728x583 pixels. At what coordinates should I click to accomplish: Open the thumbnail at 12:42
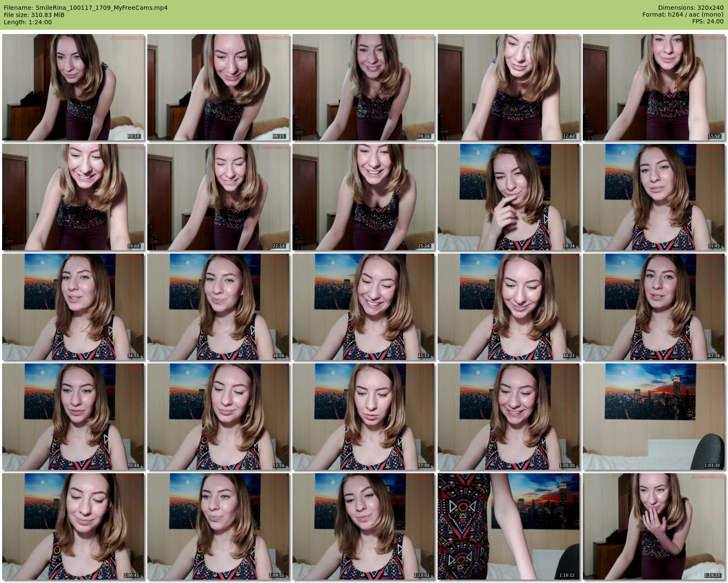pos(509,87)
